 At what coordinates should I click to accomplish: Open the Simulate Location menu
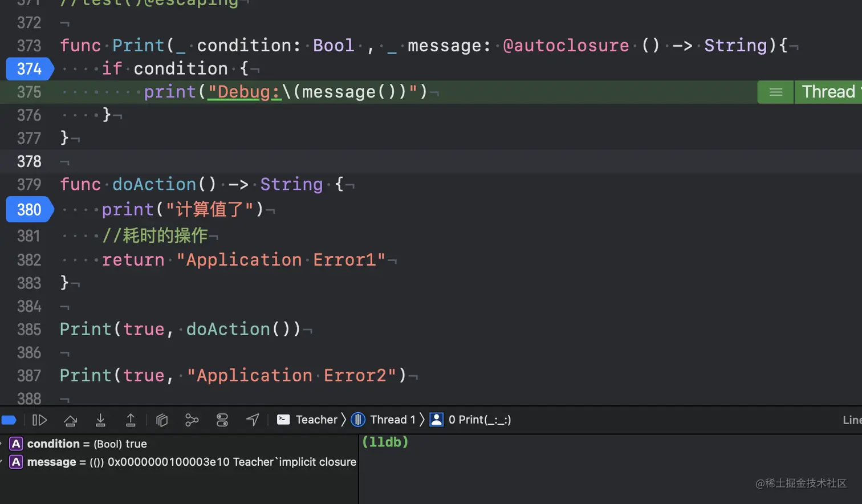tap(253, 420)
